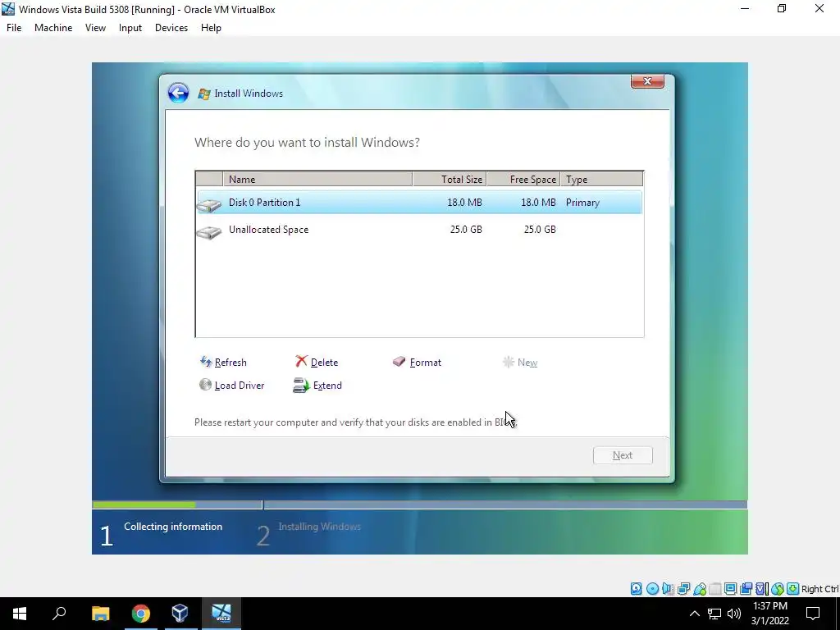Click the audio speaker status icon

[x=668, y=589]
